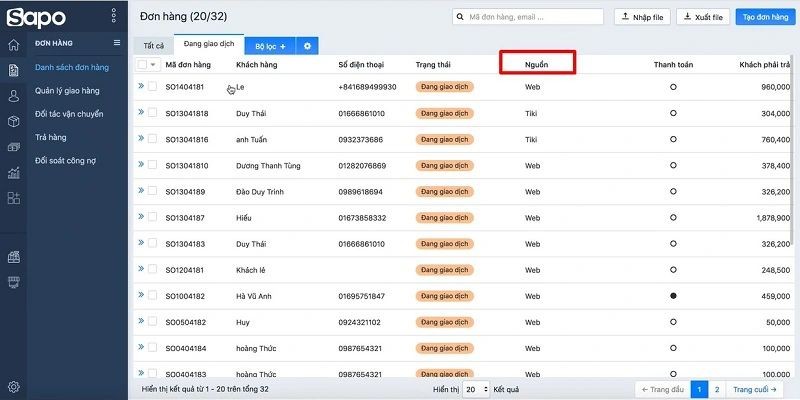The width and height of the screenshot is (800, 400).
Task: Select the row checkbox for SO1004182
Action: [x=153, y=296]
